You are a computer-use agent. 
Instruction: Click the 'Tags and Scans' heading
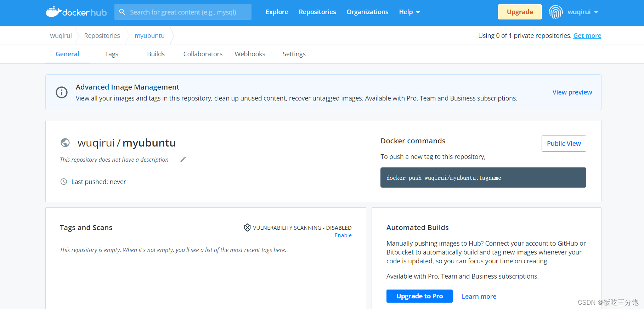[x=86, y=228]
